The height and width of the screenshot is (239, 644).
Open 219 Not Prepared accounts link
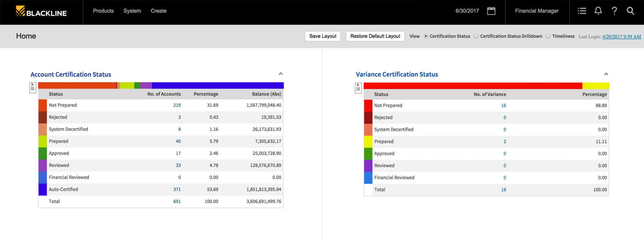(177, 105)
